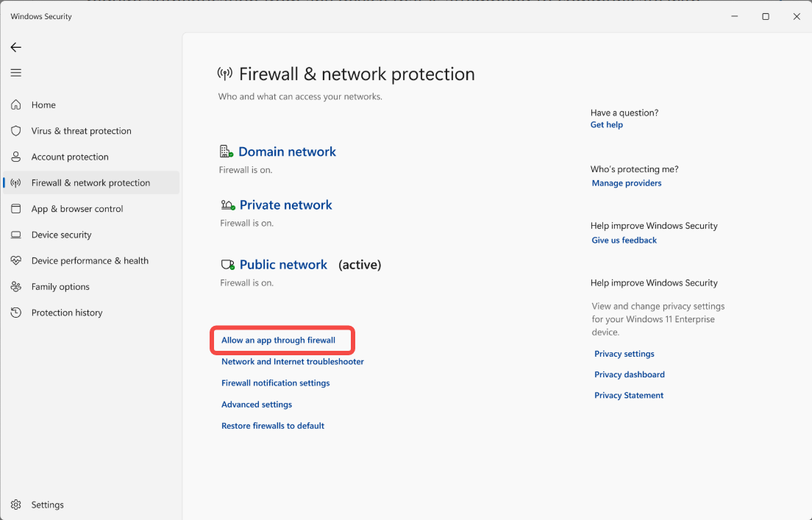Click 'Firewall is on.' under Domain network
Viewport: 812px width, 520px height.
click(246, 170)
